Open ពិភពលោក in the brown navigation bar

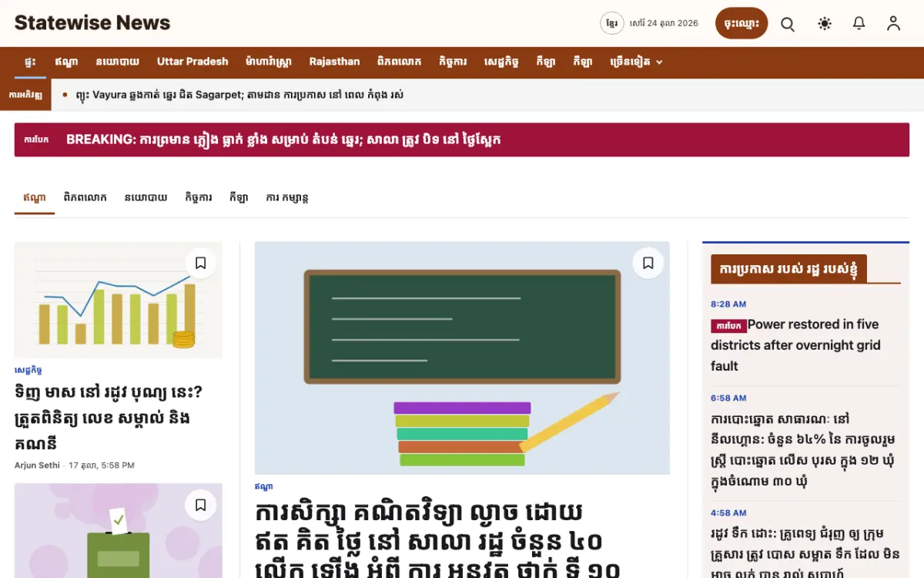(399, 62)
